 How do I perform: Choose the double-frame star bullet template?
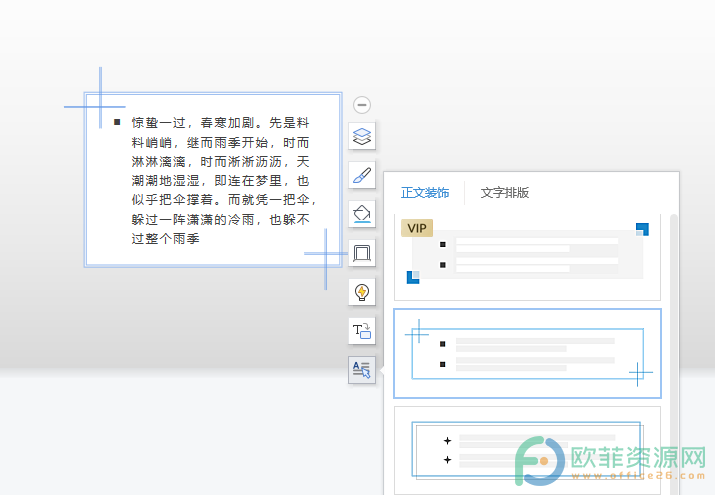[x=528, y=450]
